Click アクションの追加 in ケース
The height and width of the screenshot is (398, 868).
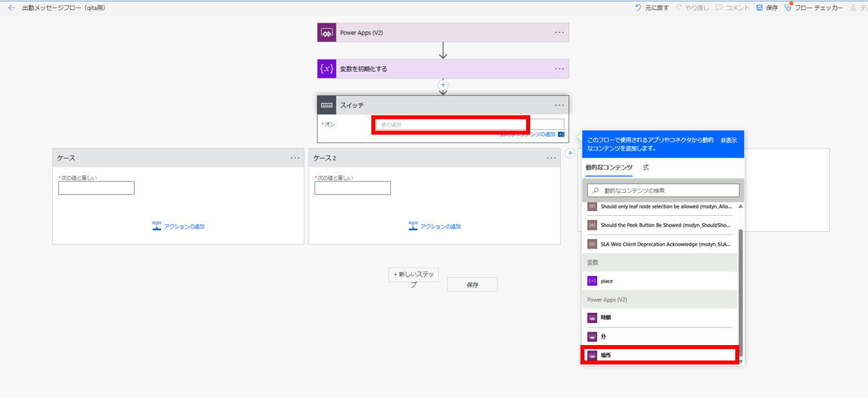coord(184,226)
